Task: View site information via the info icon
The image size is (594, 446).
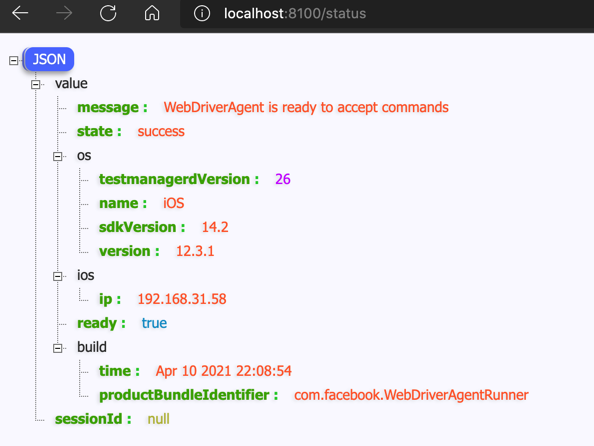Action: [x=202, y=14]
